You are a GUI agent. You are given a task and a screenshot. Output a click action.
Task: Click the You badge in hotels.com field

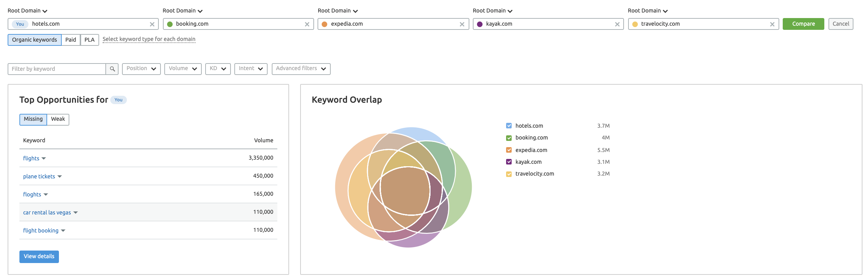(x=20, y=24)
